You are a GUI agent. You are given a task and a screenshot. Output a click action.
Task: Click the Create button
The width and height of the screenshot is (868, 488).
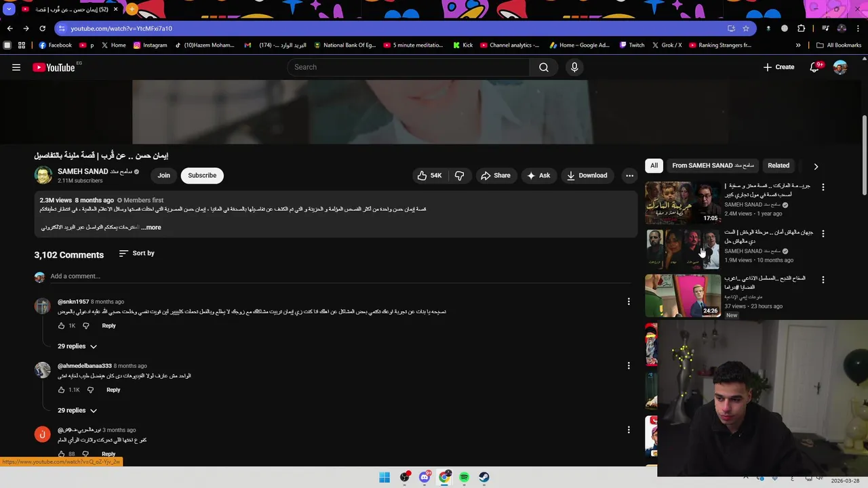[x=778, y=67]
